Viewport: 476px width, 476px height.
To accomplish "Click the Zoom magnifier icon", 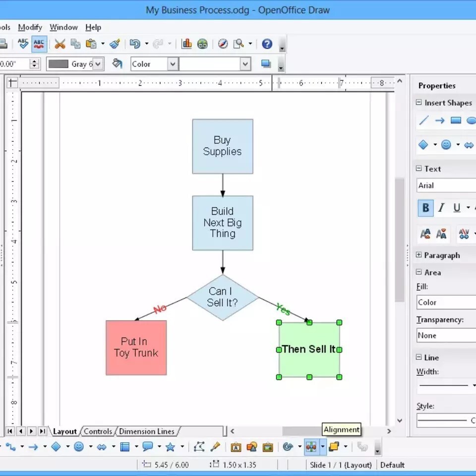I will coord(238,44).
